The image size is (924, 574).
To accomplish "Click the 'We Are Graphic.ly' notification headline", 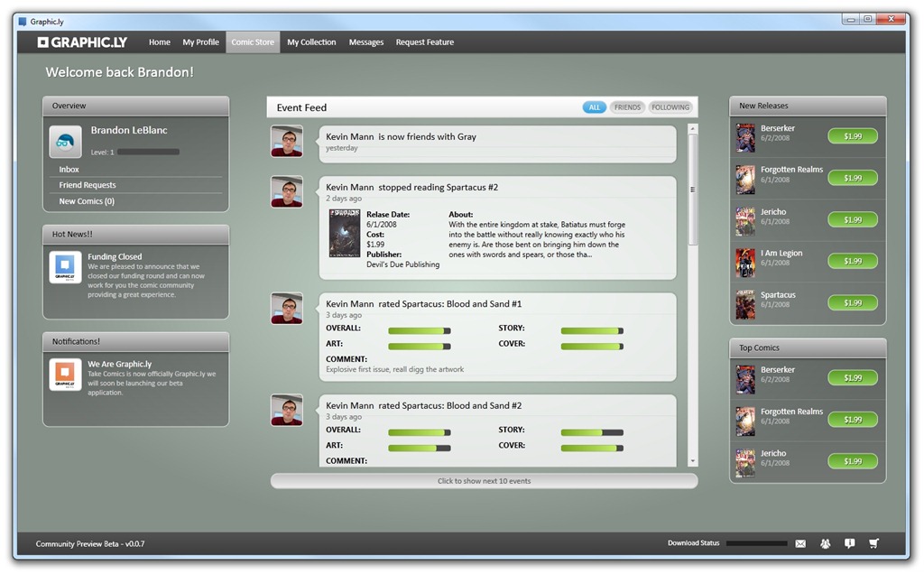I will tap(120, 364).
